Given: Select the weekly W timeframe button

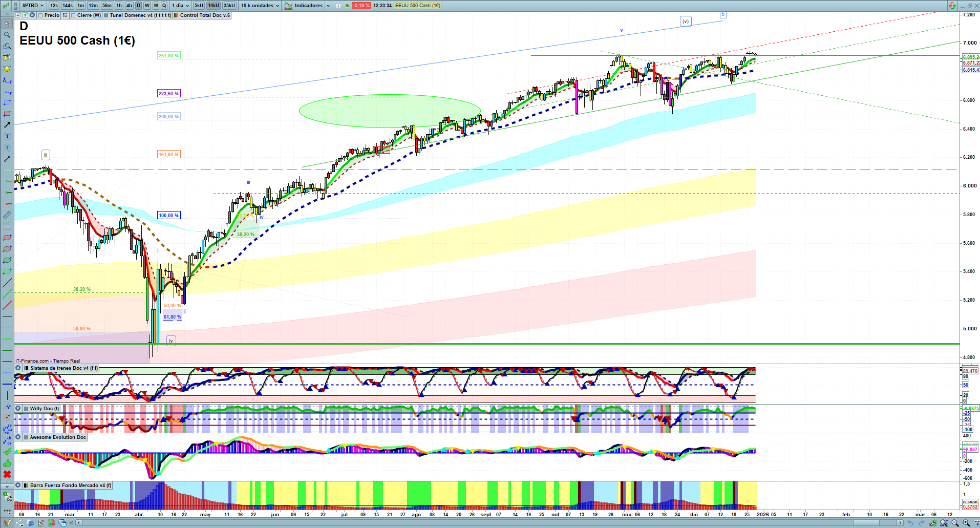Looking at the screenshot, I should point(147,6).
